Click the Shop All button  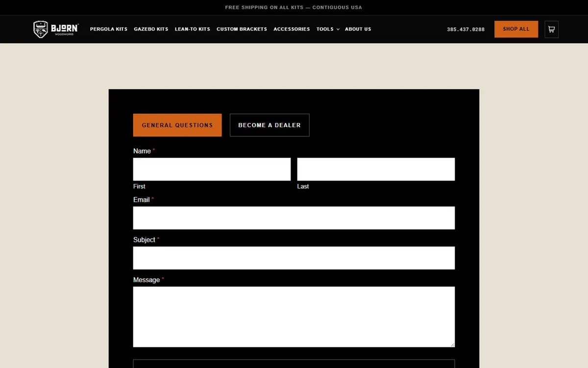tap(516, 29)
